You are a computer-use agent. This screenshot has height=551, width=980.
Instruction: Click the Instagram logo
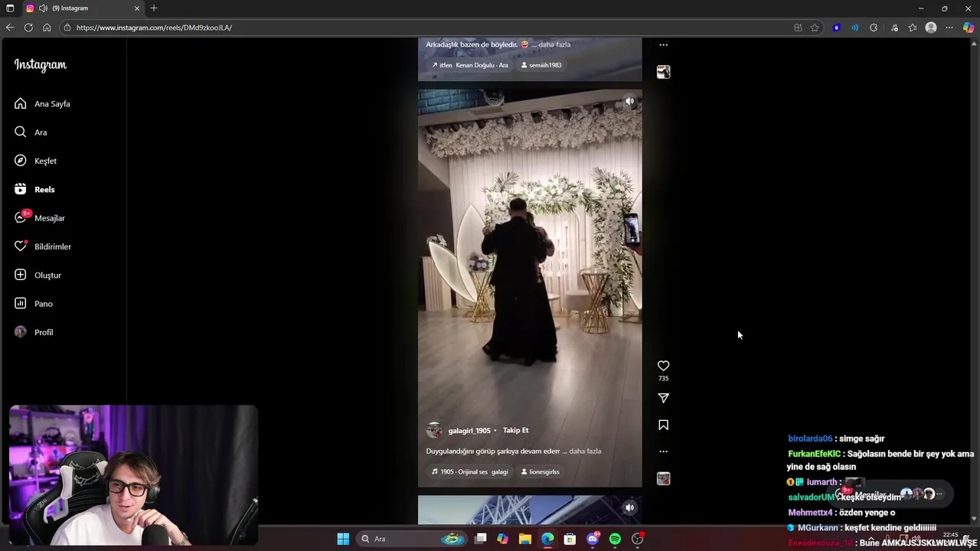pos(41,65)
